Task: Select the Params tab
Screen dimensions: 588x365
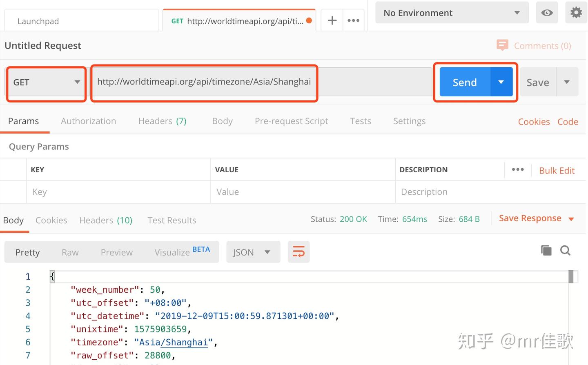Action: coord(23,121)
